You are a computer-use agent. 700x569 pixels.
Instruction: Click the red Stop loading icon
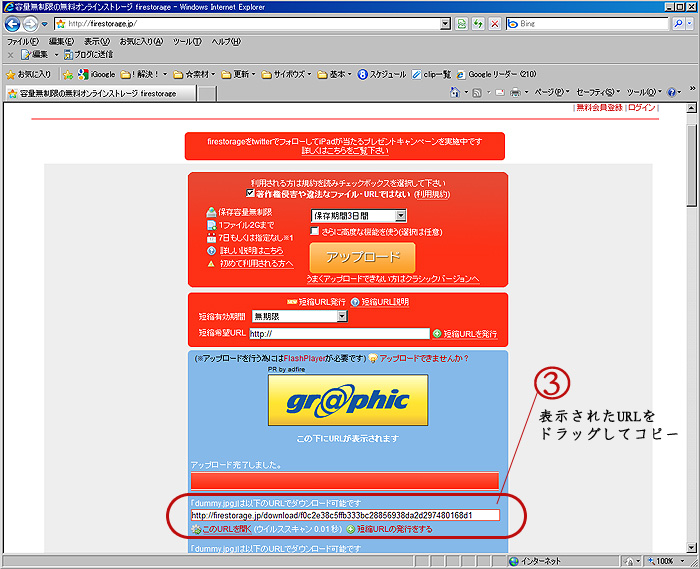495,24
